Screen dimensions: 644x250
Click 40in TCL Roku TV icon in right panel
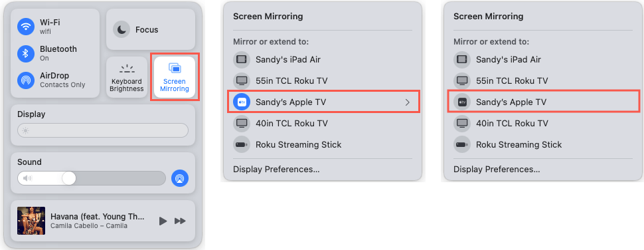(x=462, y=124)
